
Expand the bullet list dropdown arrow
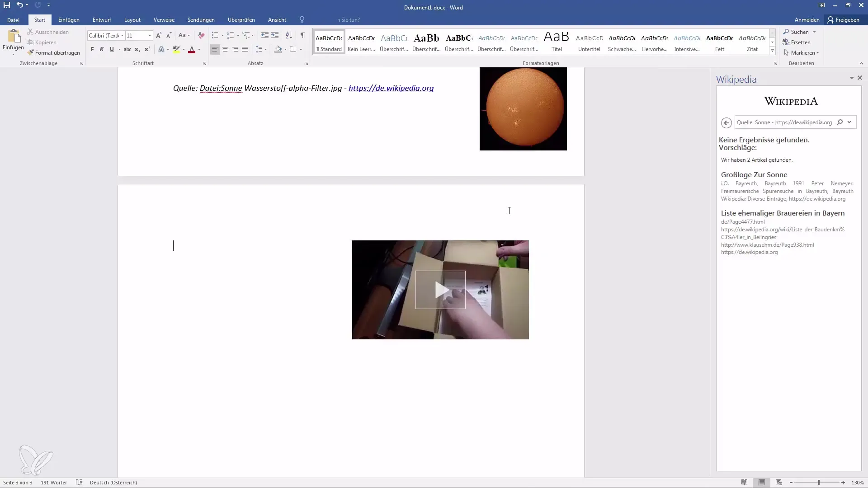[x=222, y=35]
